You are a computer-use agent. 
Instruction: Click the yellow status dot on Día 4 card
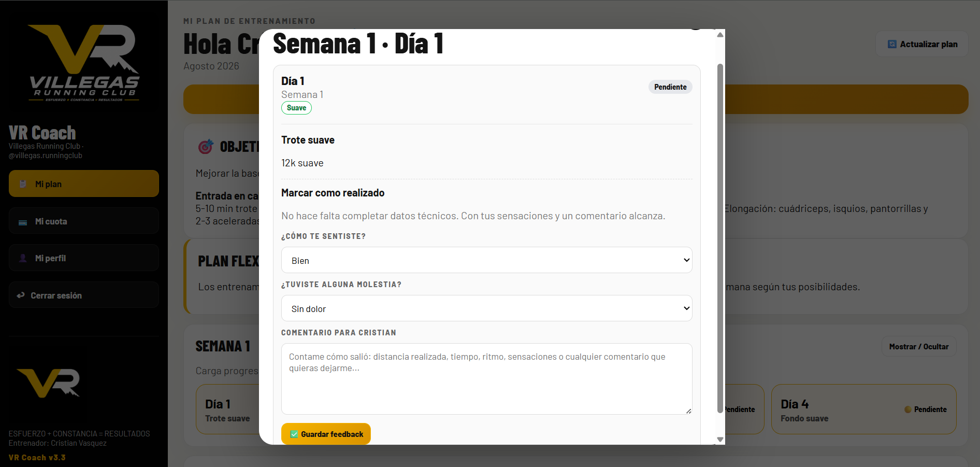(x=907, y=409)
